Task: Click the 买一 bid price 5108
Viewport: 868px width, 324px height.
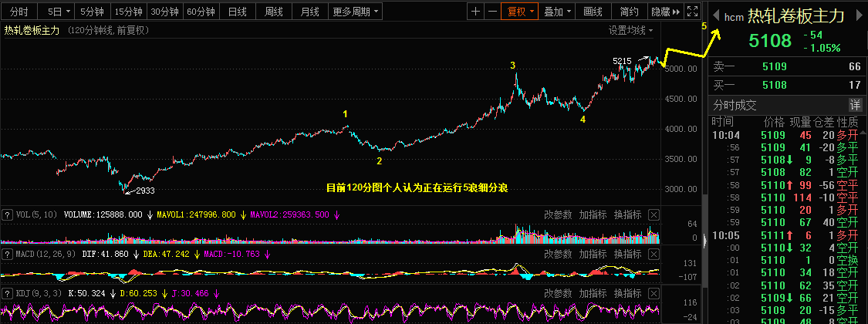Action: coord(773,86)
